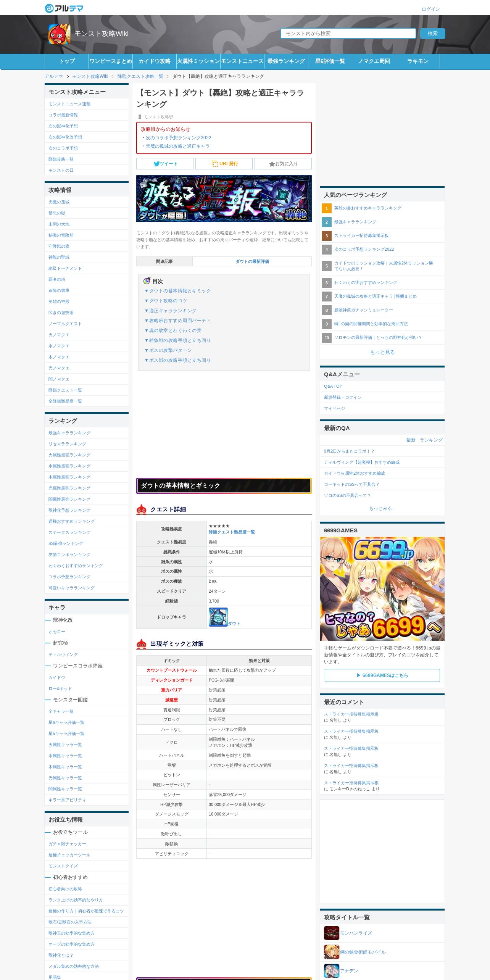The image size is (490, 980).
Task: Open the モンストニュース navigation tab
Action: [242, 61]
